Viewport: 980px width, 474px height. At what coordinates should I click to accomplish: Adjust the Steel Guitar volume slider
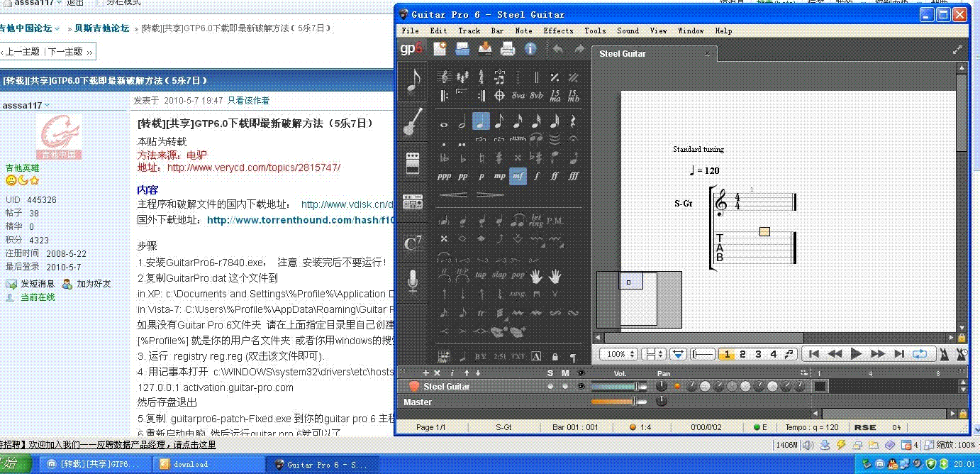[618, 386]
